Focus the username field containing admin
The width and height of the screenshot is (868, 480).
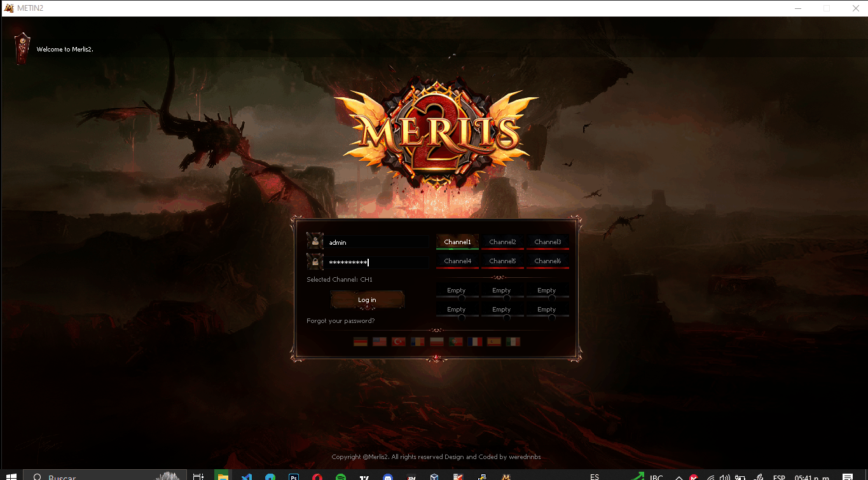click(376, 242)
